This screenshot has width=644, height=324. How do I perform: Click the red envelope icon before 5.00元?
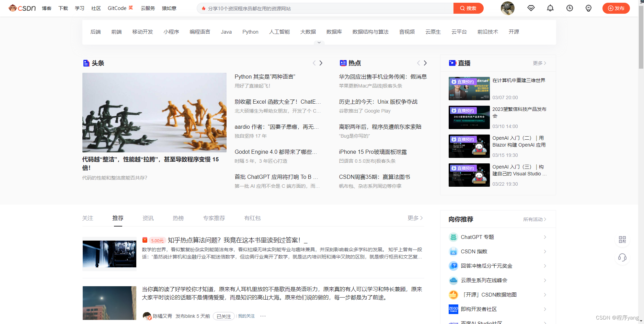point(145,240)
